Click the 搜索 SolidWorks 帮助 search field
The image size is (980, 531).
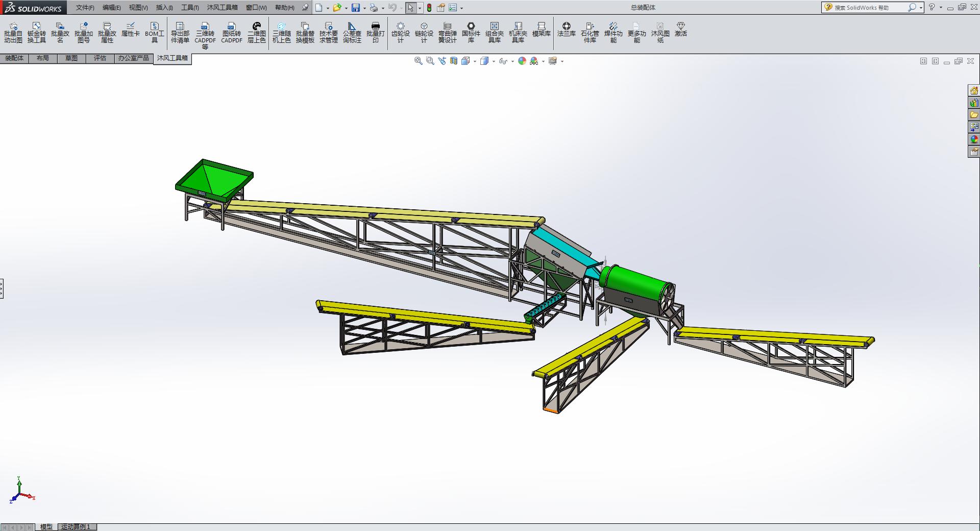868,8
